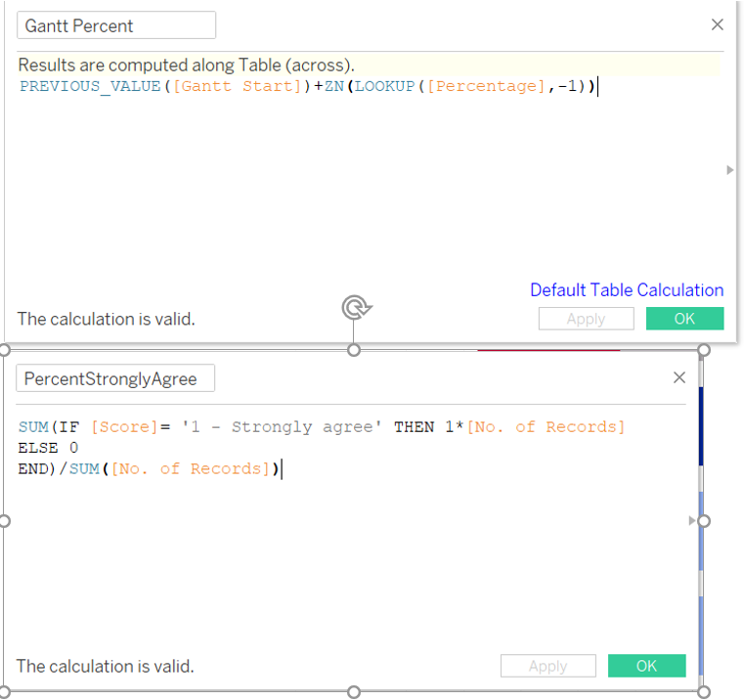
Task: Click the rotate handle above the selected image
Action: (354, 309)
